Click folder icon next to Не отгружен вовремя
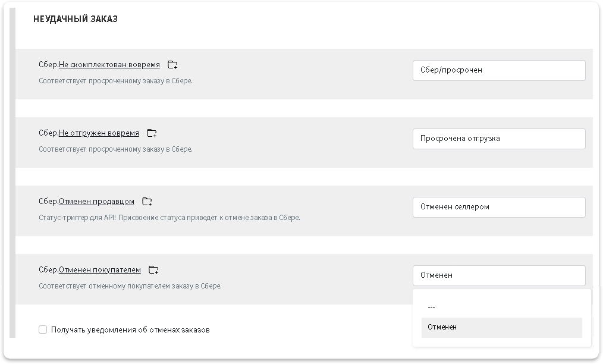603x364 pixels. pos(152,133)
